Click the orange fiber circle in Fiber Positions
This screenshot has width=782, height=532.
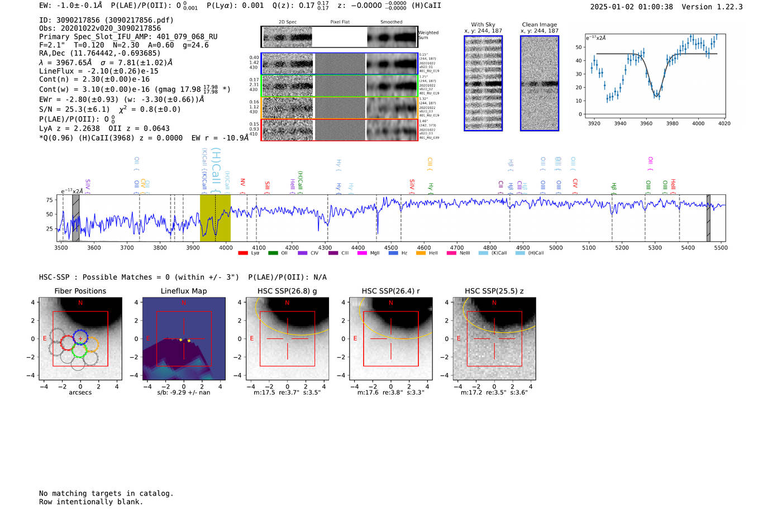point(91,344)
